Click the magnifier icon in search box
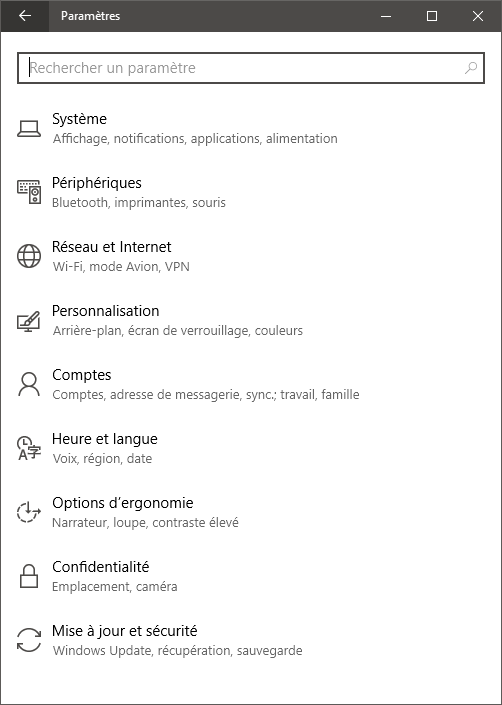Image resolution: width=502 pixels, height=705 pixels. click(471, 68)
